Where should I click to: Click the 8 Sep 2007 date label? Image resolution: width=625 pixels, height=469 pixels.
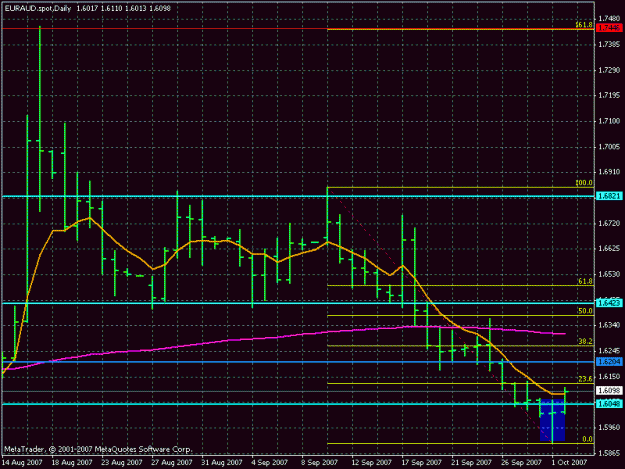[x=319, y=463]
